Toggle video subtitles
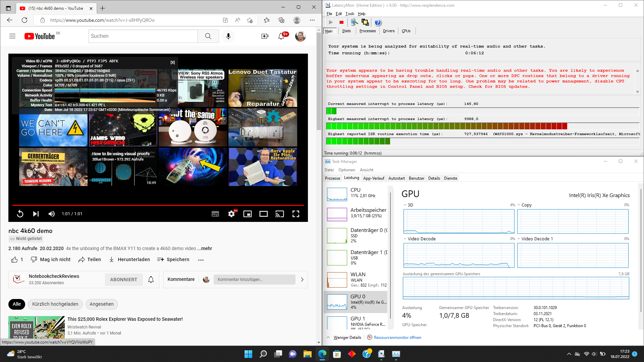Viewport: 644px width, 362px height. tap(215, 214)
